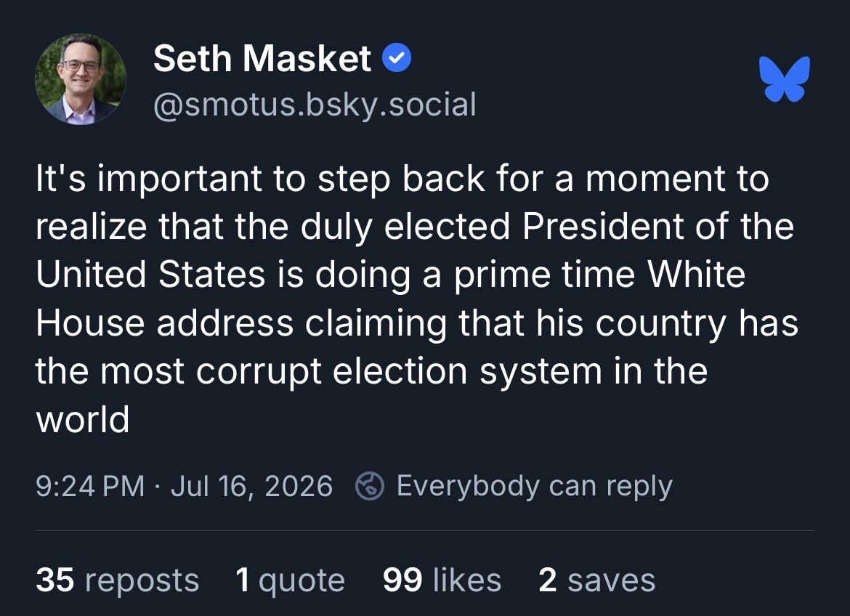Click the Jul 16, 2026 date
The height and width of the screenshot is (616, 850).
(251, 486)
